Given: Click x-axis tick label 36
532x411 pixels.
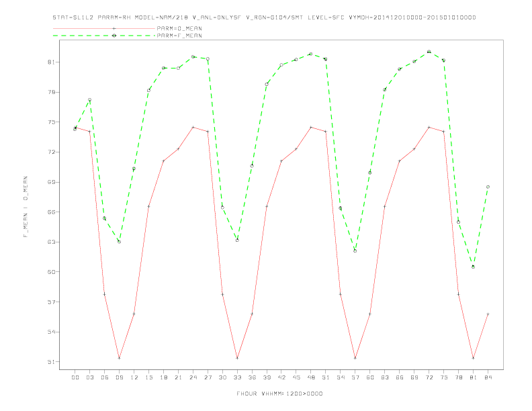Looking at the screenshot, I should point(252,377).
